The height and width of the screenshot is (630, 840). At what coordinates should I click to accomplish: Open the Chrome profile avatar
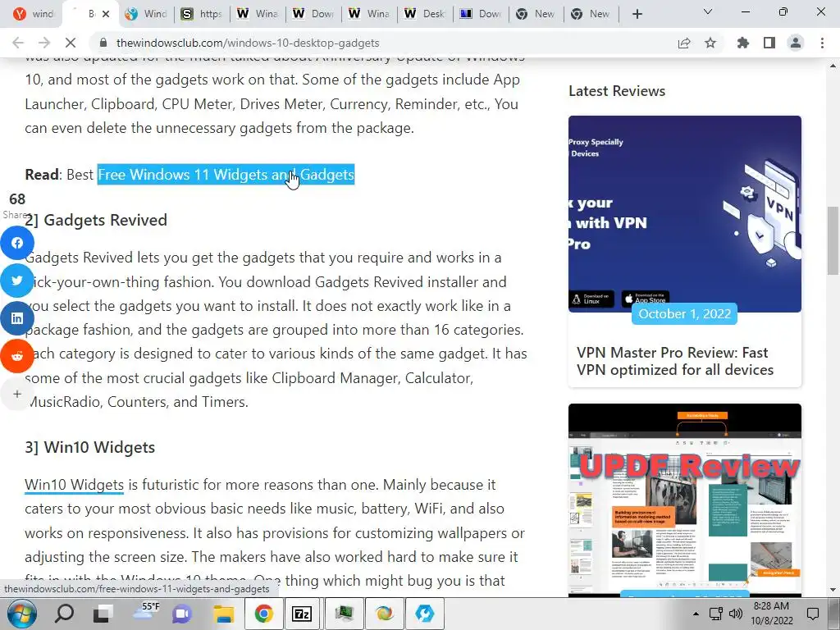[796, 43]
